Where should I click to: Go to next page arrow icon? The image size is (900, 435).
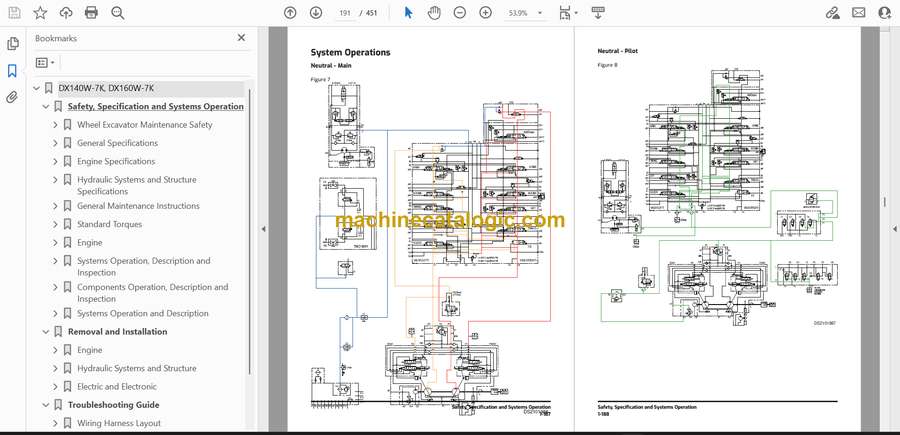pyautogui.click(x=316, y=13)
